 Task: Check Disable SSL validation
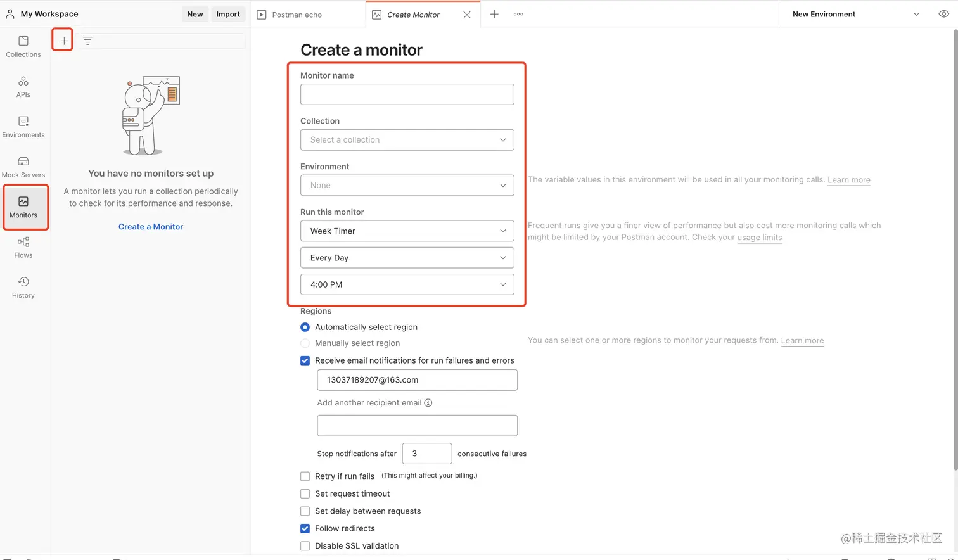305,546
